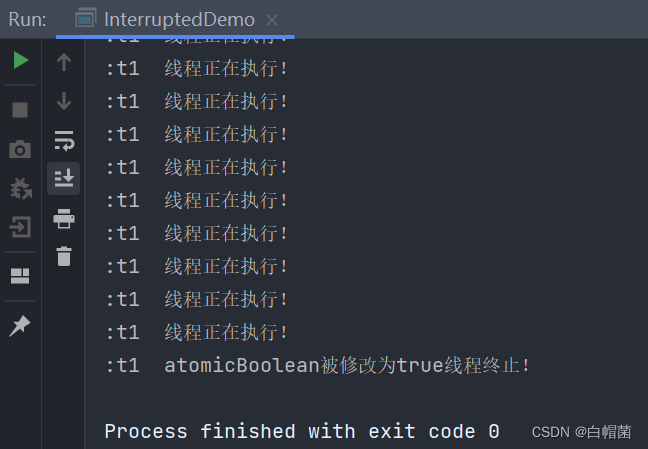Click the atomicBoolean thread terminated output line
This screenshot has height=449, width=648.
[x=317, y=365]
